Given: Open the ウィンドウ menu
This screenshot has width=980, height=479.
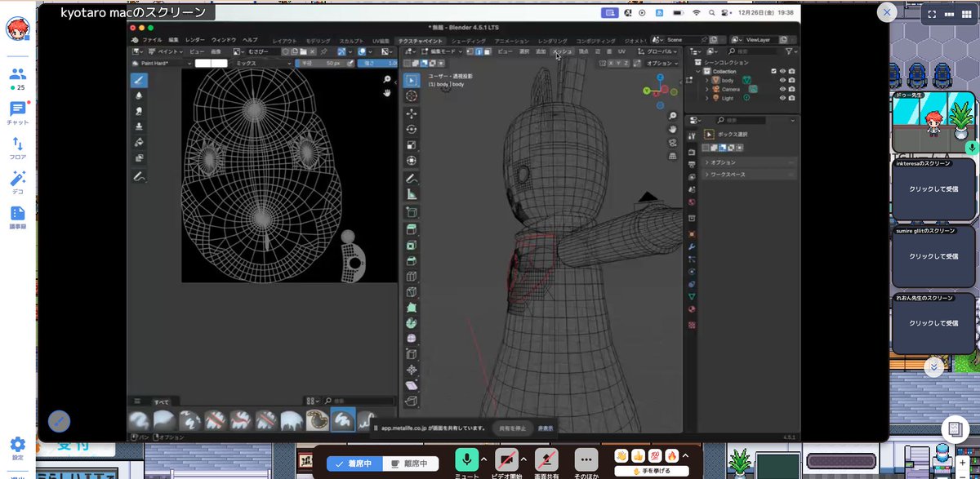Looking at the screenshot, I should click(x=223, y=39).
